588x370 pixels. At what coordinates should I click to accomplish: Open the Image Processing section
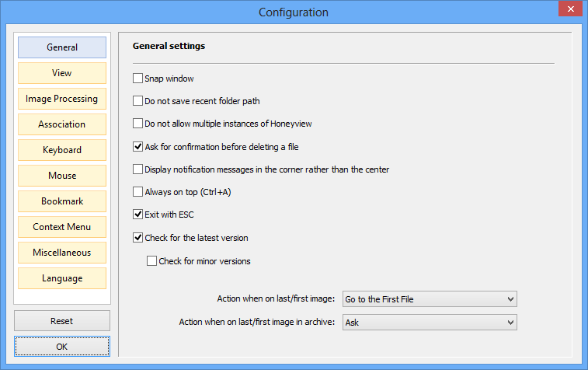62,99
